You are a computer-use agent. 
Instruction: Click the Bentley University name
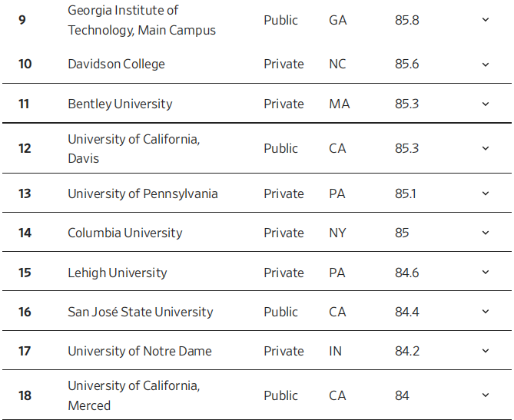point(120,104)
